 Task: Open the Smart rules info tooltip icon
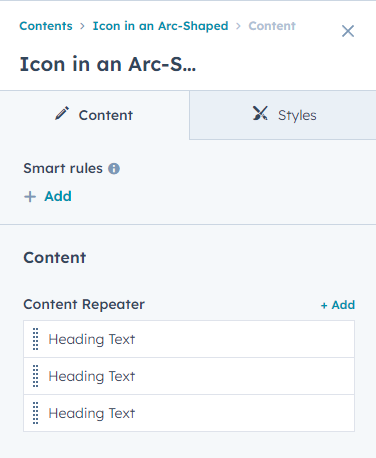[x=114, y=169]
